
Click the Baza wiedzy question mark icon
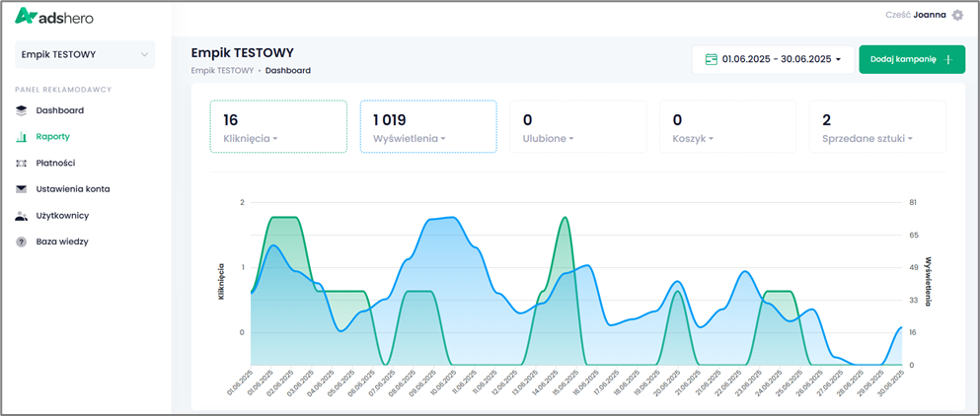(22, 242)
